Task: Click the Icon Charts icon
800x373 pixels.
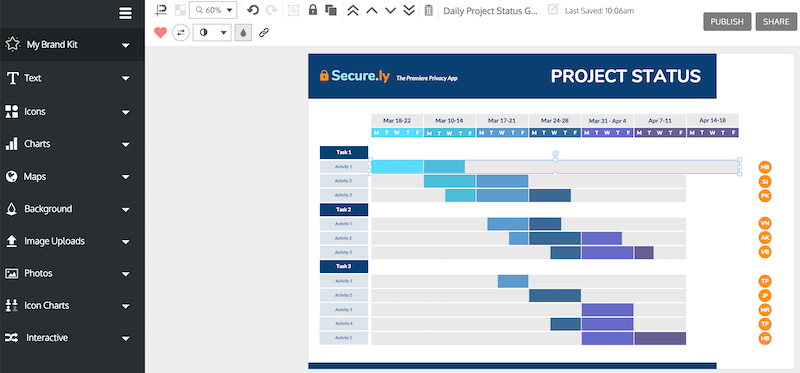Action: pyautogui.click(x=11, y=306)
